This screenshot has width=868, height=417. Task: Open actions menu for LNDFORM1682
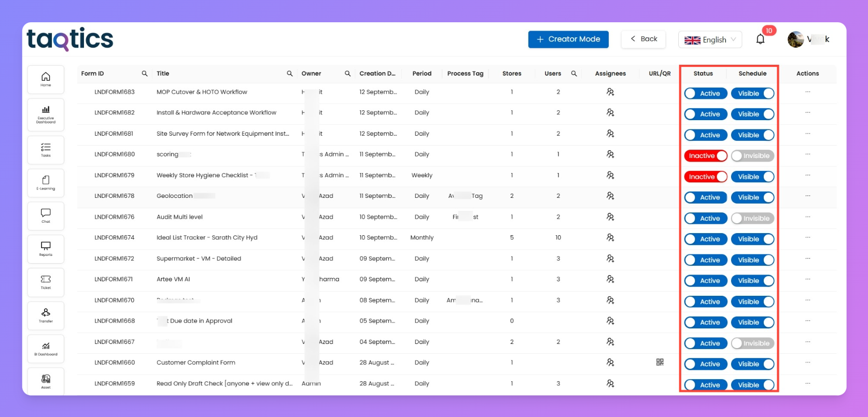click(807, 113)
